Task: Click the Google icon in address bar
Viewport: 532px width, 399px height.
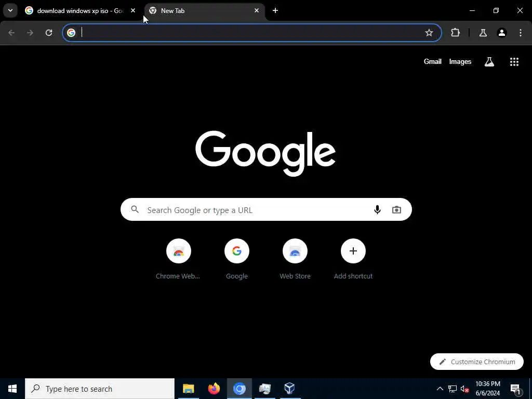Action: click(71, 33)
